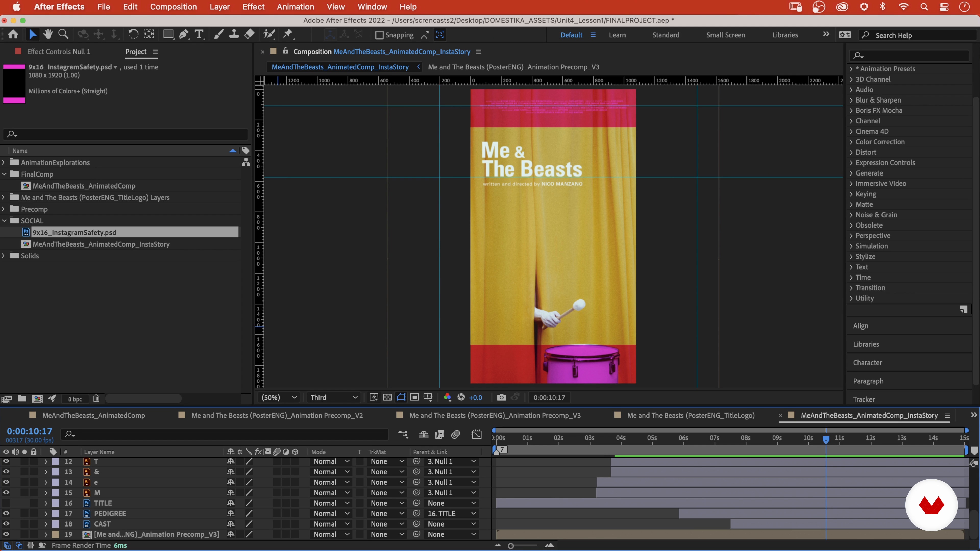
Task: Select the Zoom magnifier tool
Action: click(64, 35)
